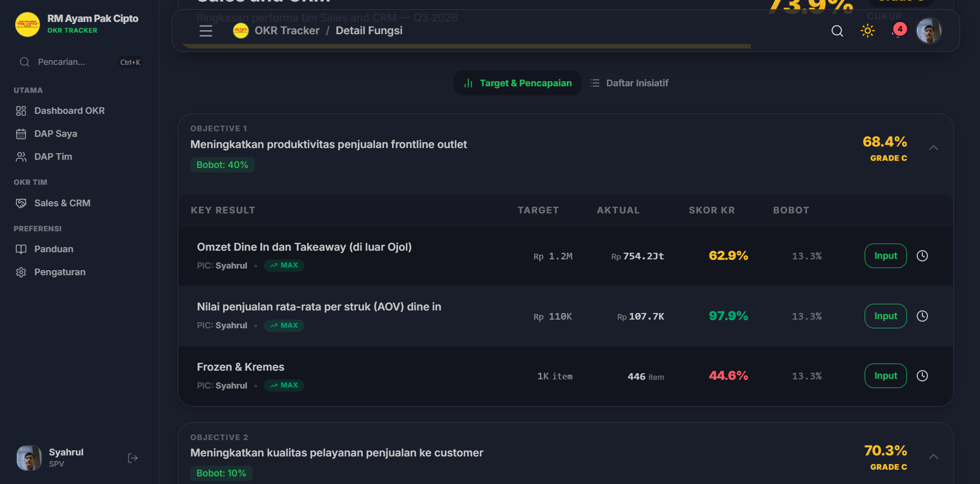Open Panduan menu item

coord(79,249)
